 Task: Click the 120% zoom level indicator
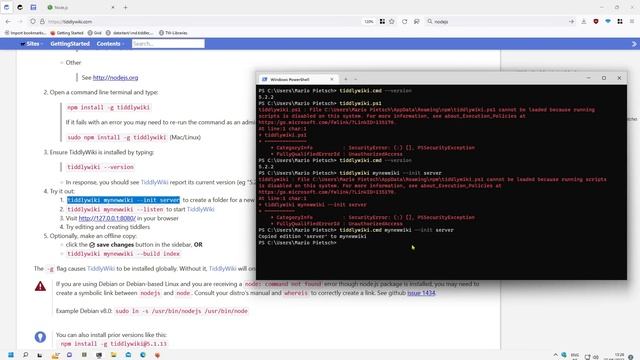point(369,22)
